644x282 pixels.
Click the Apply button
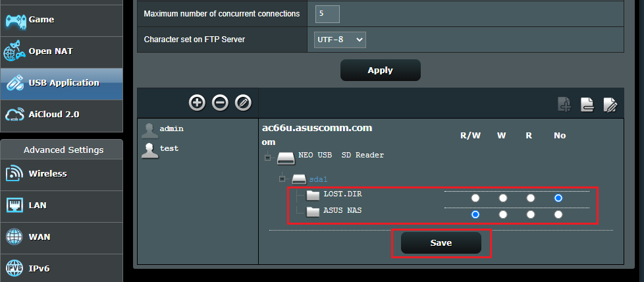click(x=380, y=70)
